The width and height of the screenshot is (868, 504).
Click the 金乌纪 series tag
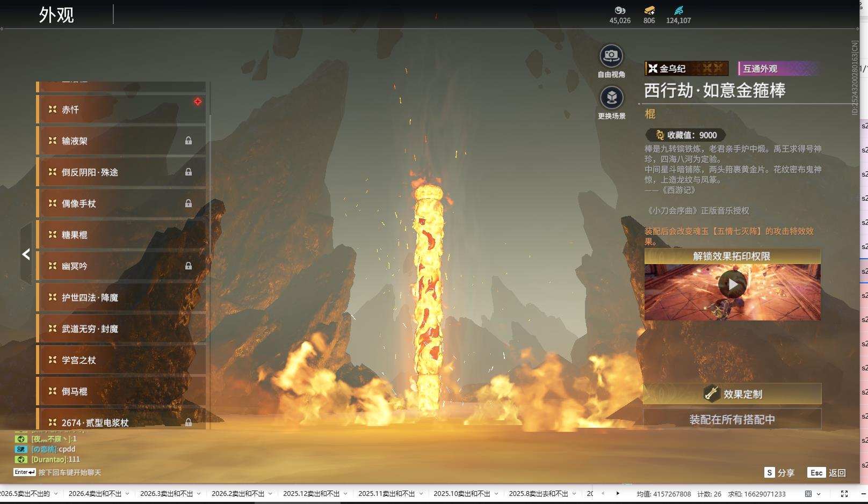(686, 68)
